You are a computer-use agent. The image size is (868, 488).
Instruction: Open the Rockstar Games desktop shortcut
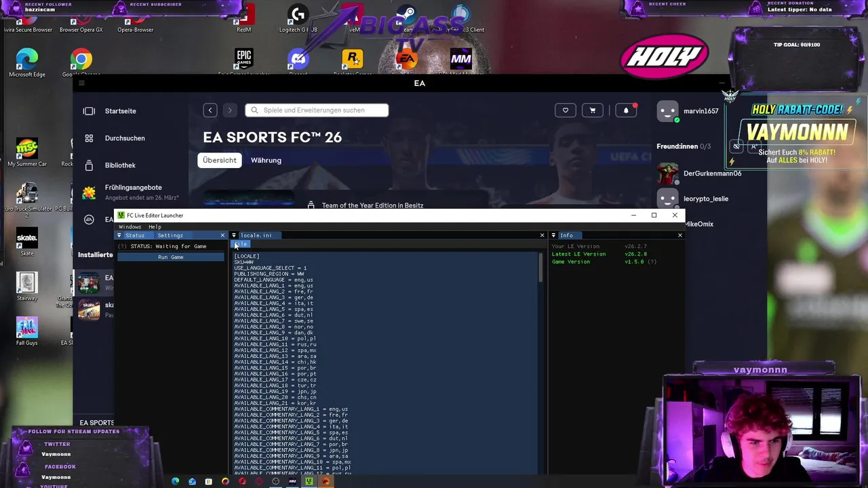352,61
